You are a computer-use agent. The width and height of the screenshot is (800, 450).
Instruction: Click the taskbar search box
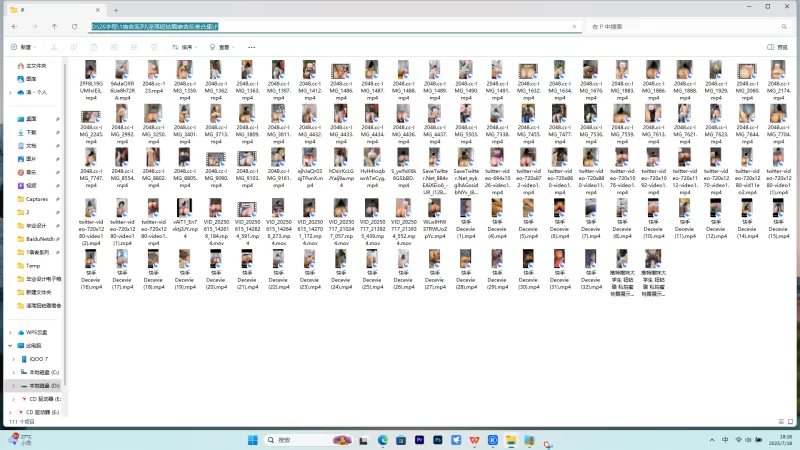pyautogui.click(x=309, y=440)
